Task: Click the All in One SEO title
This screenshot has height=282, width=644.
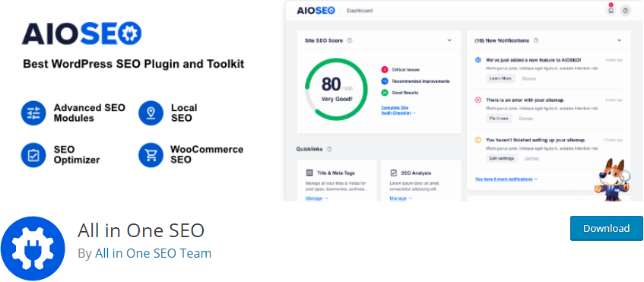Action: (141, 230)
